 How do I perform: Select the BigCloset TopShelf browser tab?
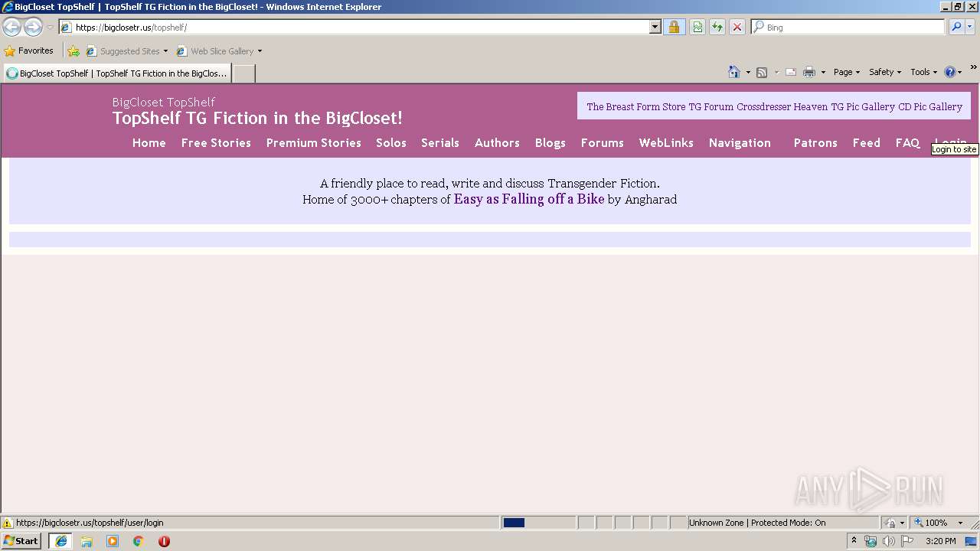[117, 73]
